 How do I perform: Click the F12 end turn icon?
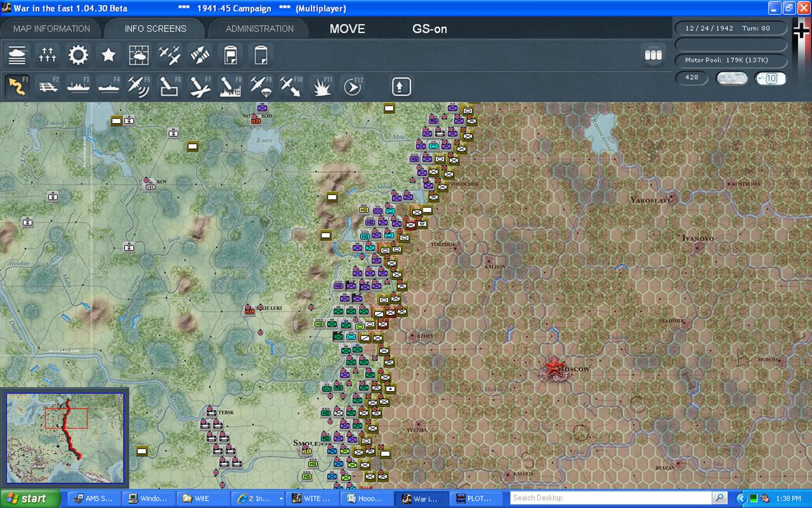pos(352,86)
